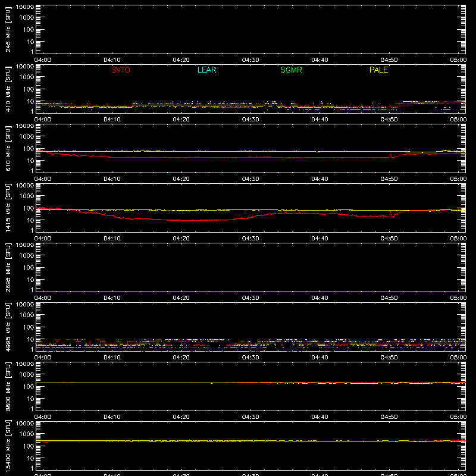The width and height of the screenshot is (476, 476).
Task: Click the 10 y-axis value of 1415 MHz panel
Action: coord(30,220)
